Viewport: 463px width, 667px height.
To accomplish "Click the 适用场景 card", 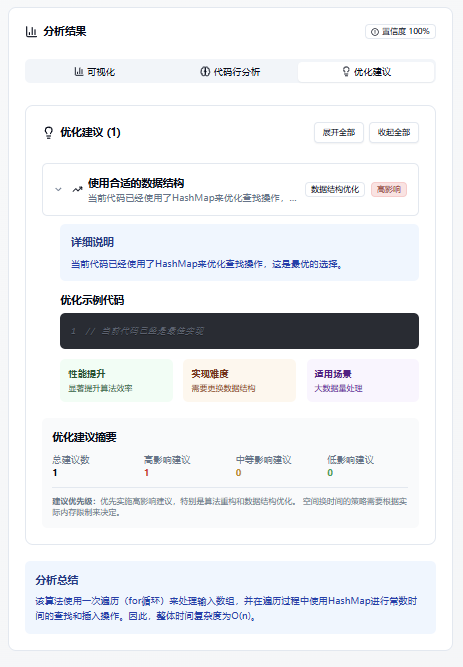I will 363,381.
